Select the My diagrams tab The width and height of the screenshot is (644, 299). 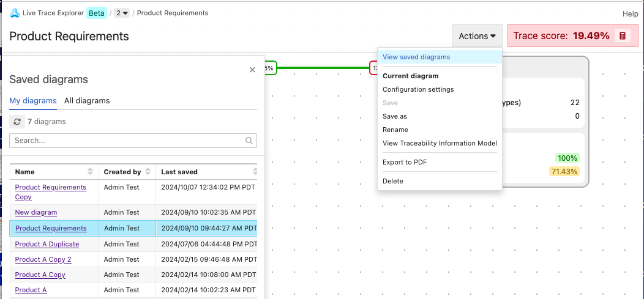pos(33,101)
